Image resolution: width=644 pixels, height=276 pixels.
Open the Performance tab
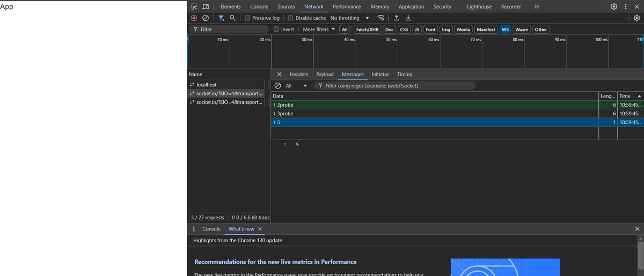tap(347, 6)
